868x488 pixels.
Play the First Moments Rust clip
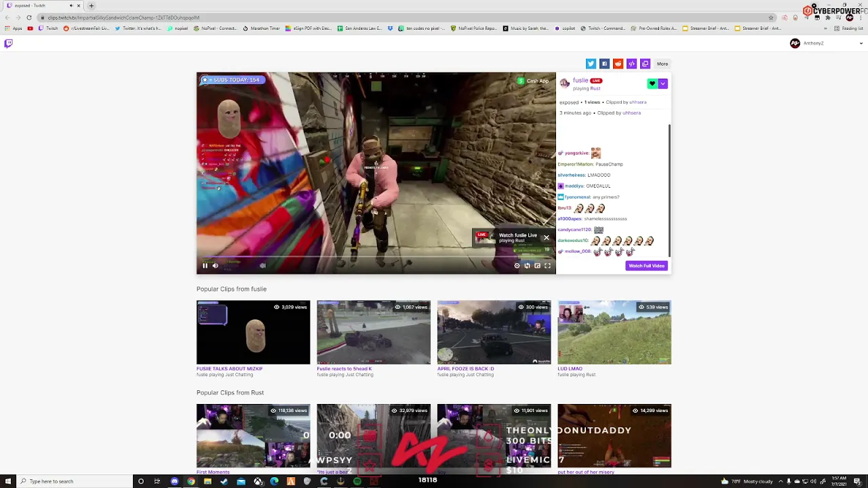[253, 436]
